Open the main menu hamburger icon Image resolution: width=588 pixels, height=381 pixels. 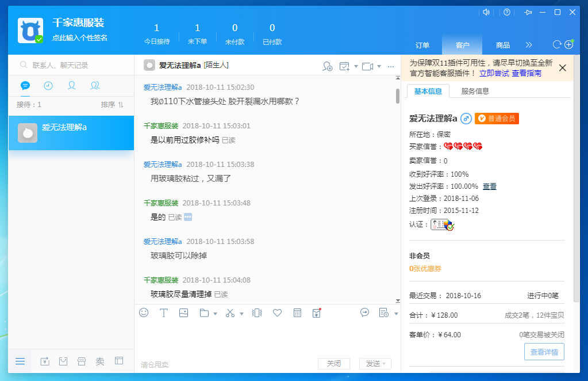coord(20,361)
